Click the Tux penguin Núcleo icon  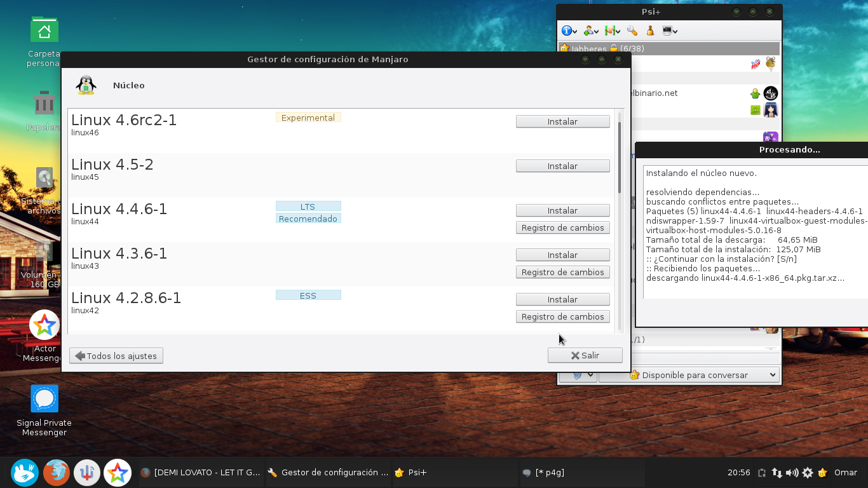point(86,85)
